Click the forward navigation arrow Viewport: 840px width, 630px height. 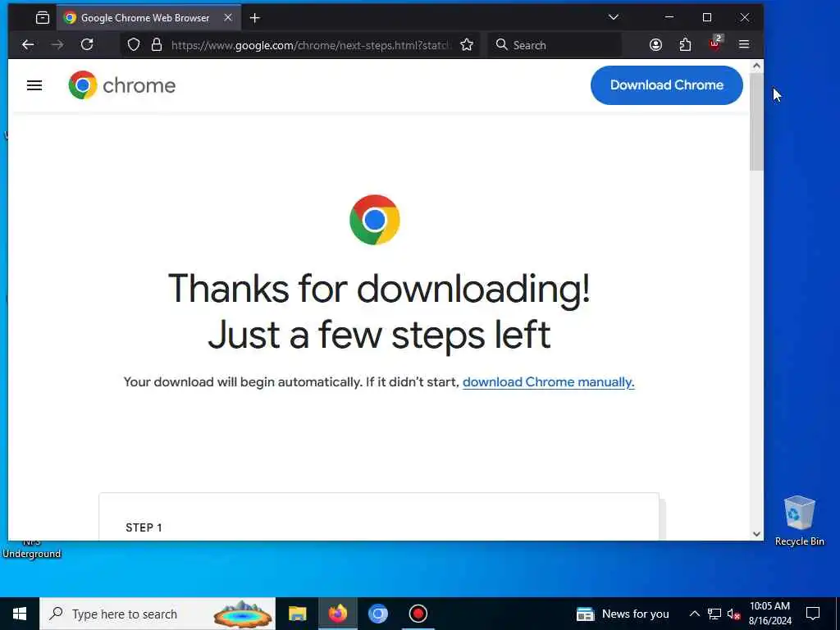click(57, 45)
